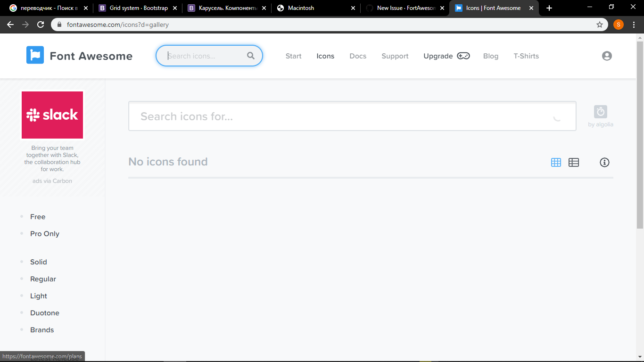The image size is (644, 362).
Task: Open Chrome's three-dot menu
Action: 633,24
